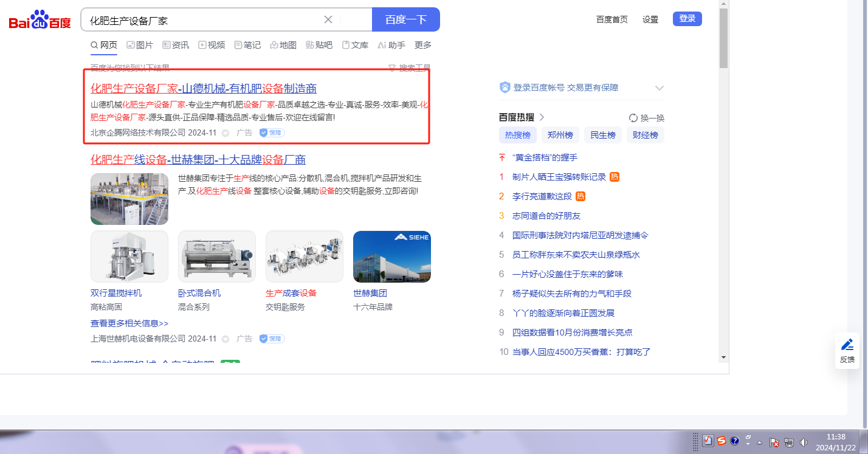
Task: Click the 生产成套设备 equipment thumbnail
Action: [x=305, y=256]
